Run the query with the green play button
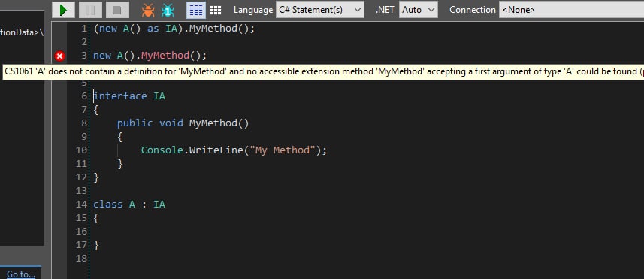The image size is (644, 279). pyautogui.click(x=63, y=10)
